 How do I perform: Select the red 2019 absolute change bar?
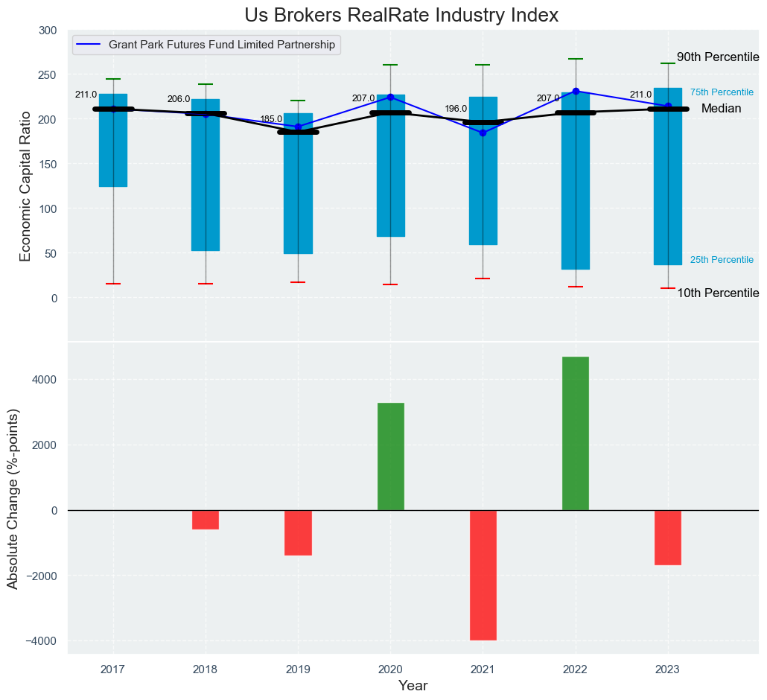point(298,532)
